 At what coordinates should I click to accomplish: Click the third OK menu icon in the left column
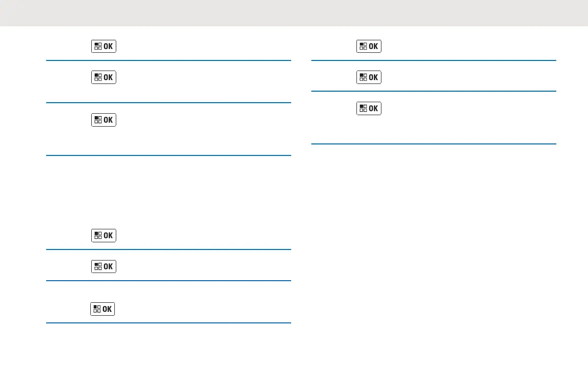click(x=104, y=120)
